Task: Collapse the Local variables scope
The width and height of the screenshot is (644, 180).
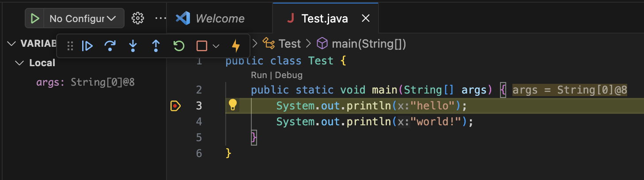Action: click(19, 63)
